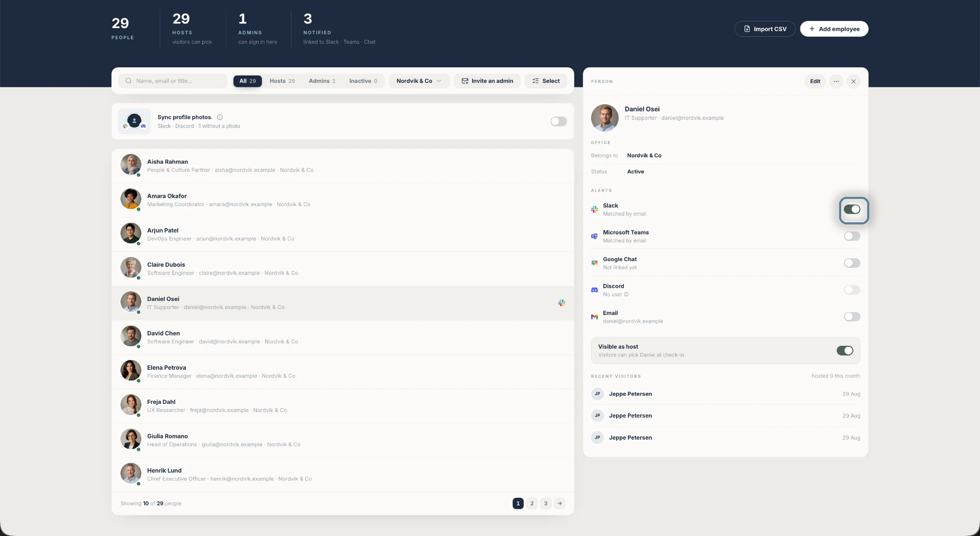The image size is (980, 536).
Task: Go to next page with arrow button
Action: click(560, 503)
